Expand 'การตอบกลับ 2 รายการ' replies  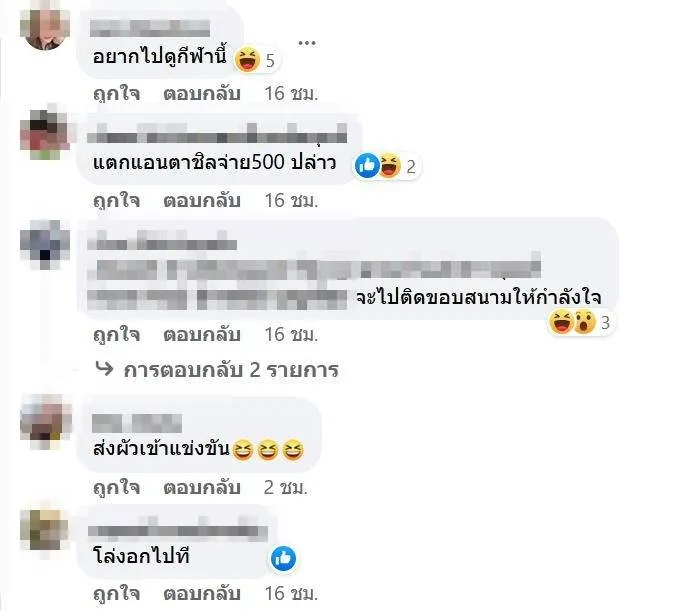(x=230, y=370)
